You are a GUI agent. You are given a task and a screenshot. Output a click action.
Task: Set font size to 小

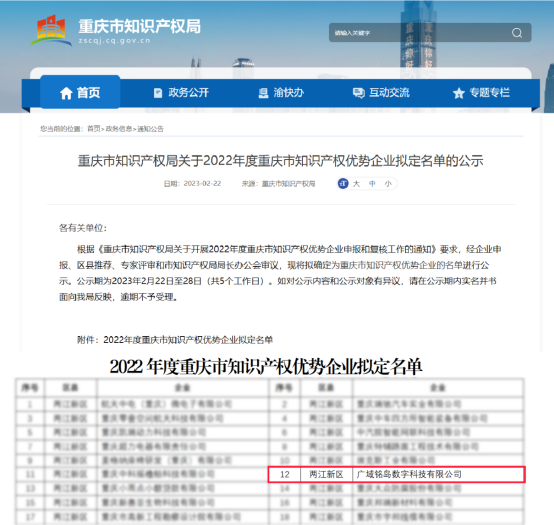tap(388, 184)
